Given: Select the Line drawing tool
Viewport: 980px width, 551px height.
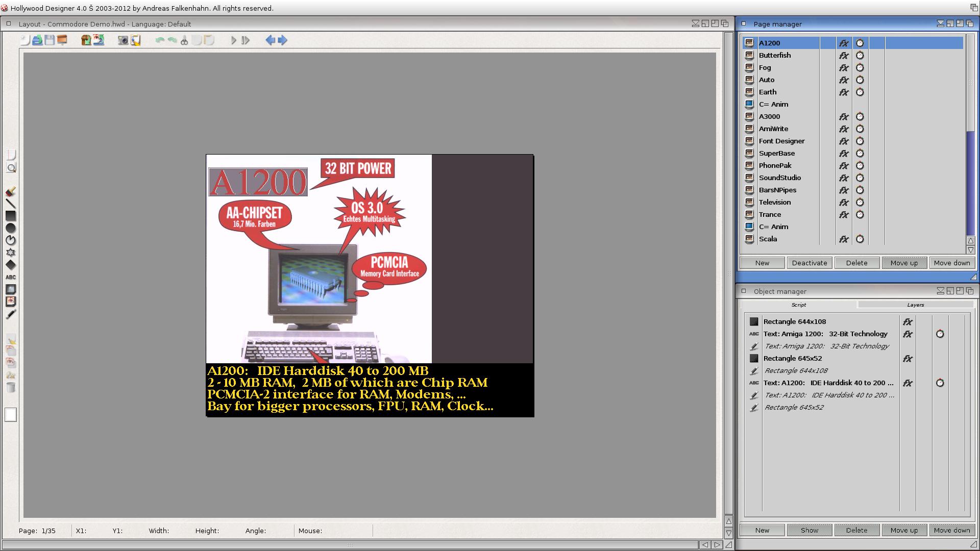Looking at the screenshot, I should pos(11,204).
